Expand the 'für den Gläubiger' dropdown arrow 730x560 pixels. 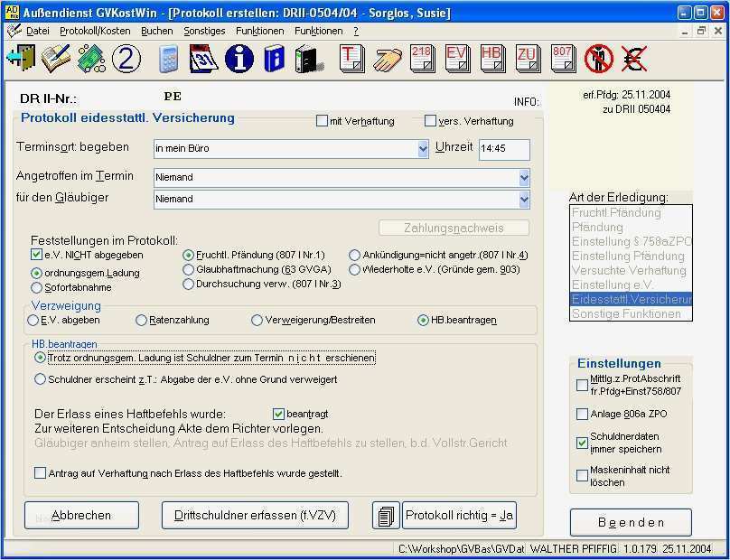click(524, 200)
